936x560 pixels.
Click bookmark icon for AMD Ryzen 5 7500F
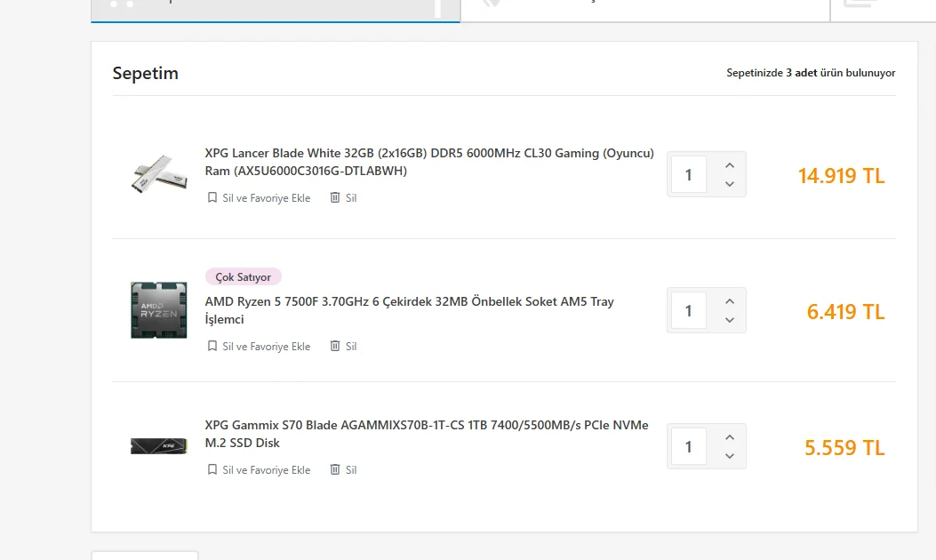[x=212, y=347]
